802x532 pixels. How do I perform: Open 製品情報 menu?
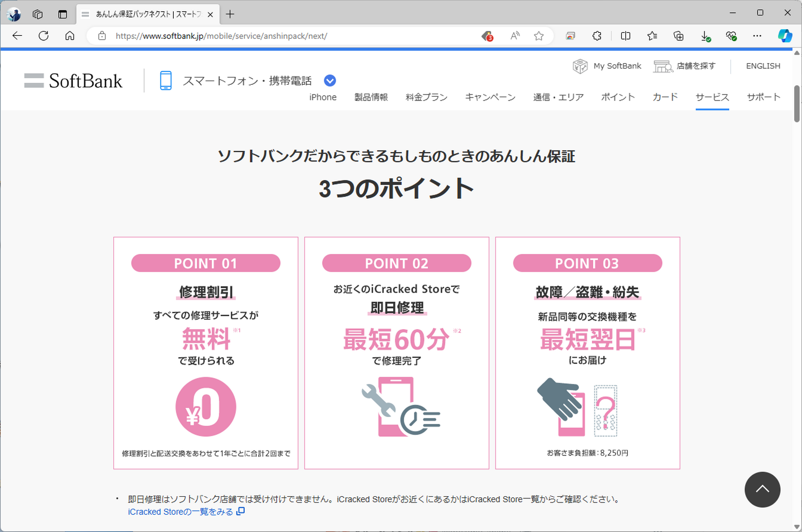pos(371,97)
